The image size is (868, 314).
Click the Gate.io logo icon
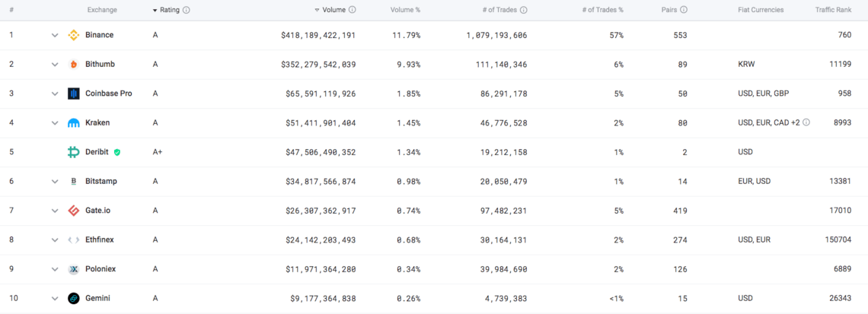(74, 211)
